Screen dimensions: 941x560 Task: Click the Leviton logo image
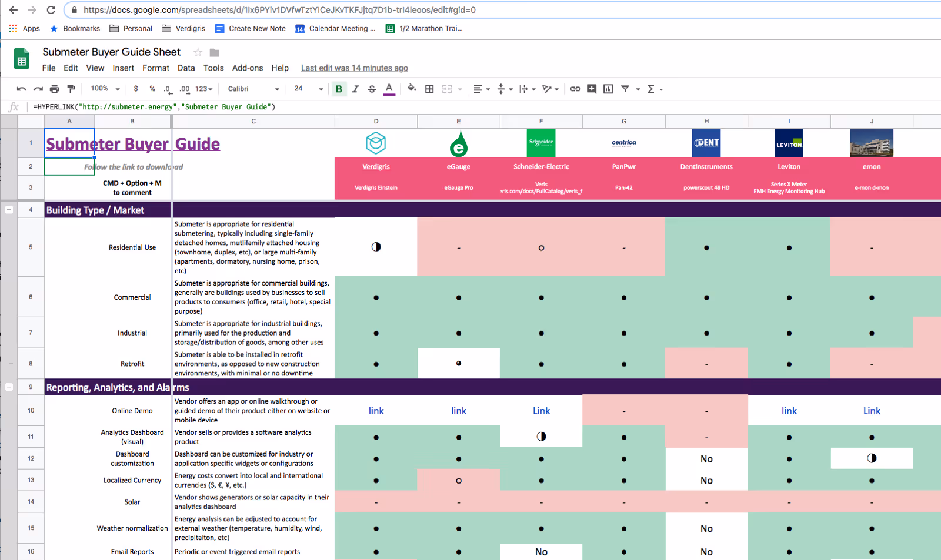(x=789, y=143)
